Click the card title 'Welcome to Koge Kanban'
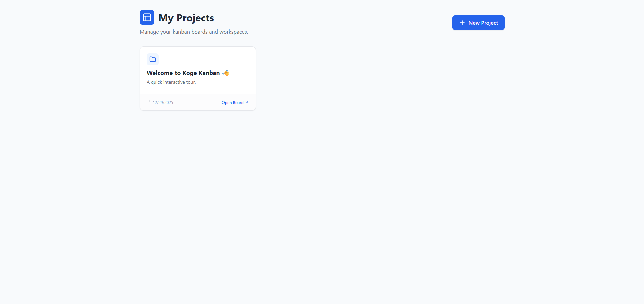 pyautogui.click(x=183, y=73)
